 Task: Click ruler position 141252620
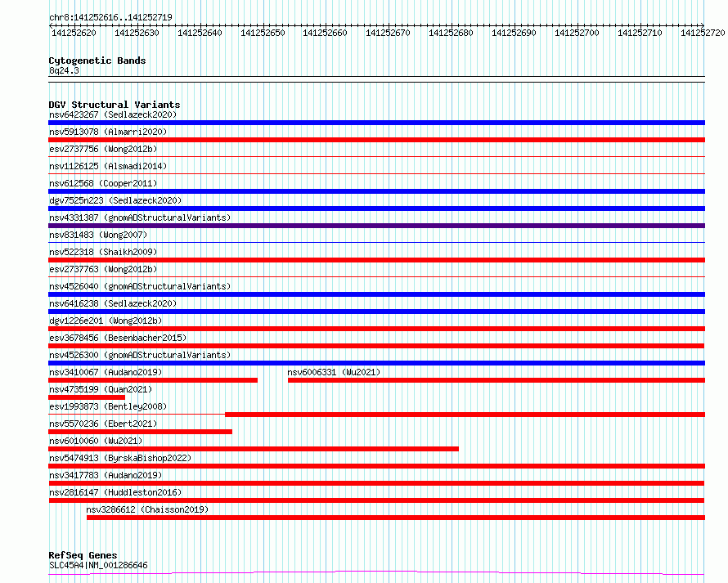74,33
